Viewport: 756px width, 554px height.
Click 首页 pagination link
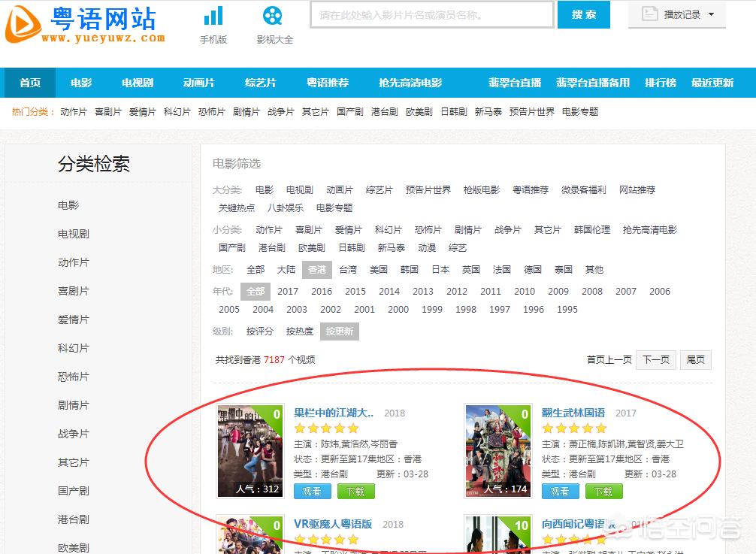click(x=595, y=360)
